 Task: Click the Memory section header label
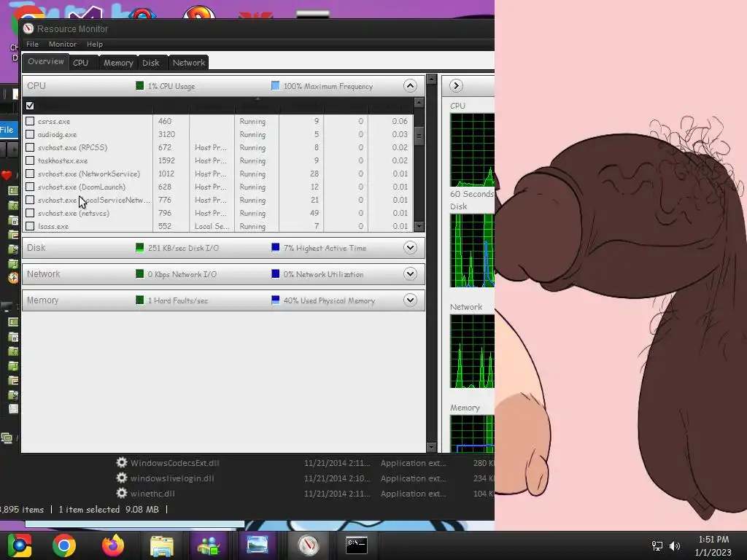[42, 300]
